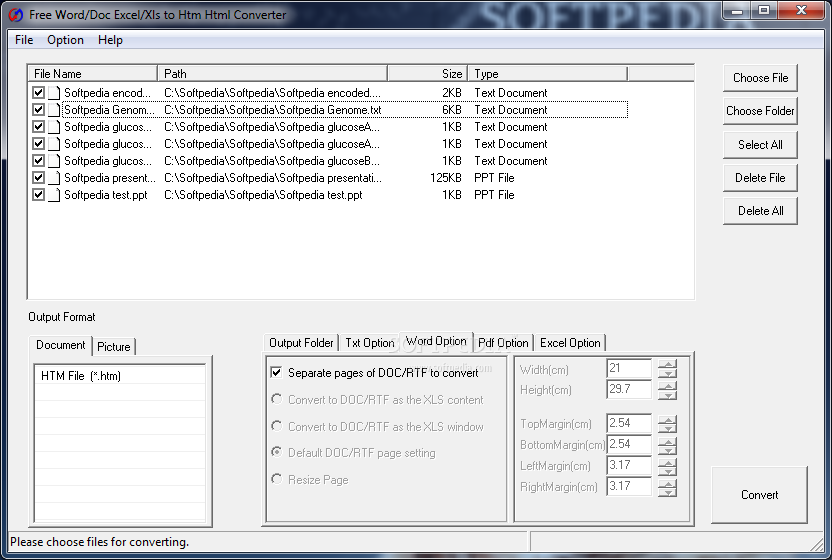Decrease RightMargin(cm) with spinner down arrow

point(668,492)
